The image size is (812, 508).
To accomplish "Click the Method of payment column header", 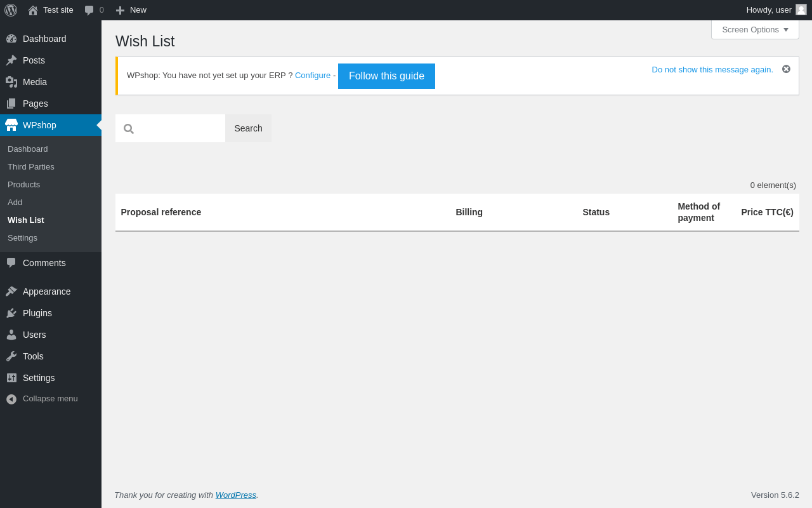I will [699, 212].
